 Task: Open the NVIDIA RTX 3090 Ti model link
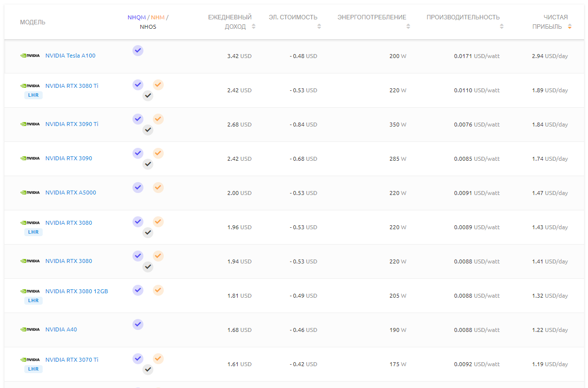tap(71, 124)
